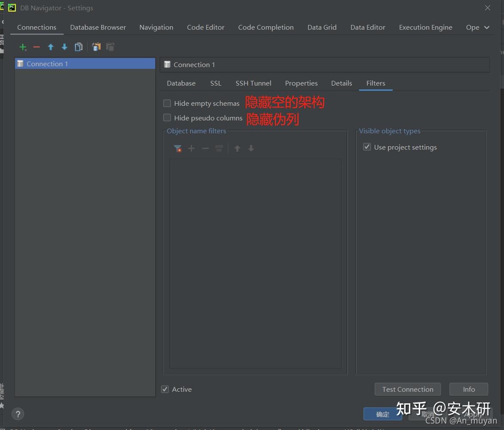
Task: Move connection up with blue up arrow
Action: 50,47
